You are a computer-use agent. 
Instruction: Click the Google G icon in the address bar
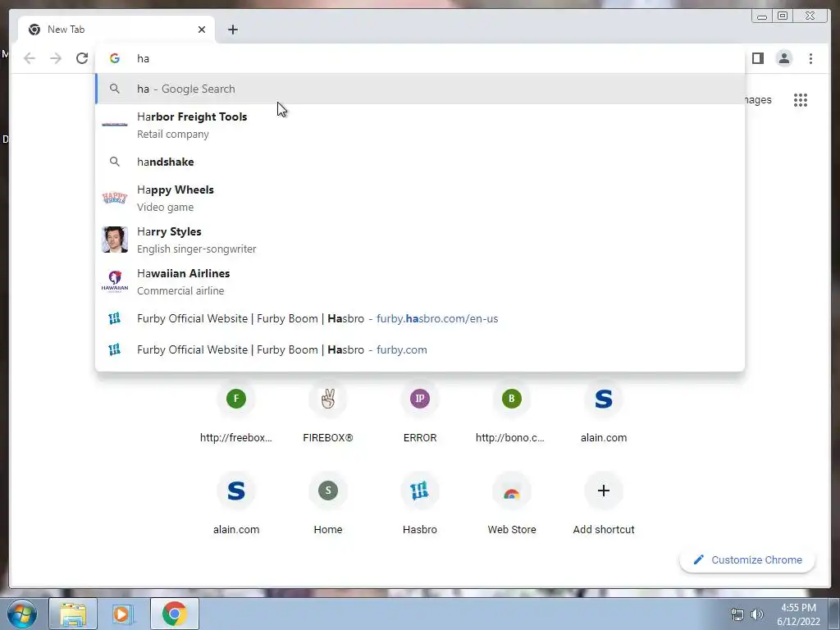coord(115,58)
